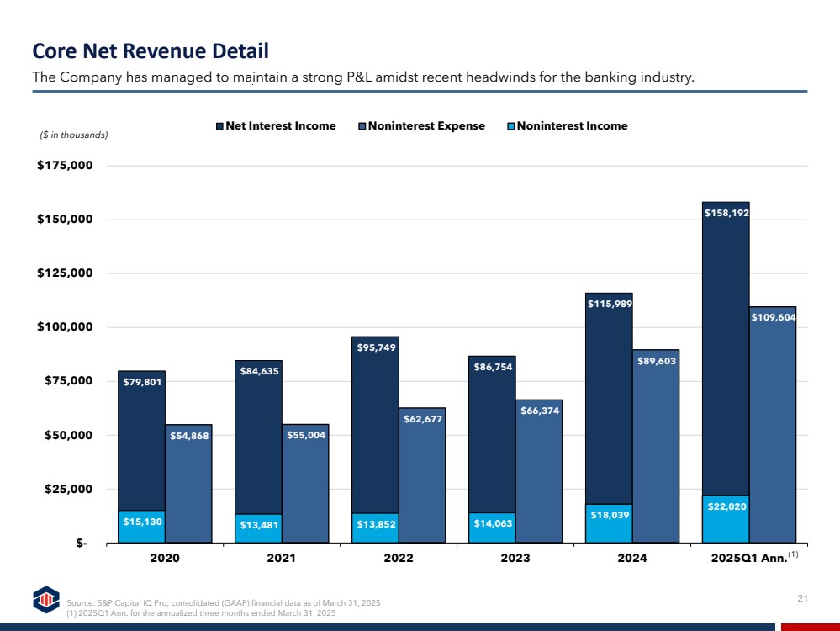Click the $13,852 data label
840x631 pixels.
(376, 524)
